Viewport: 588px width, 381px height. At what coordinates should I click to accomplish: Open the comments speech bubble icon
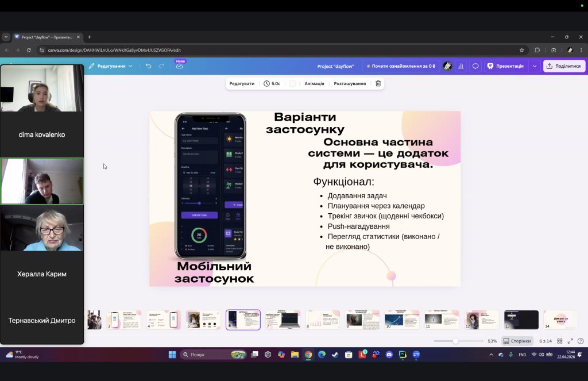coord(475,66)
